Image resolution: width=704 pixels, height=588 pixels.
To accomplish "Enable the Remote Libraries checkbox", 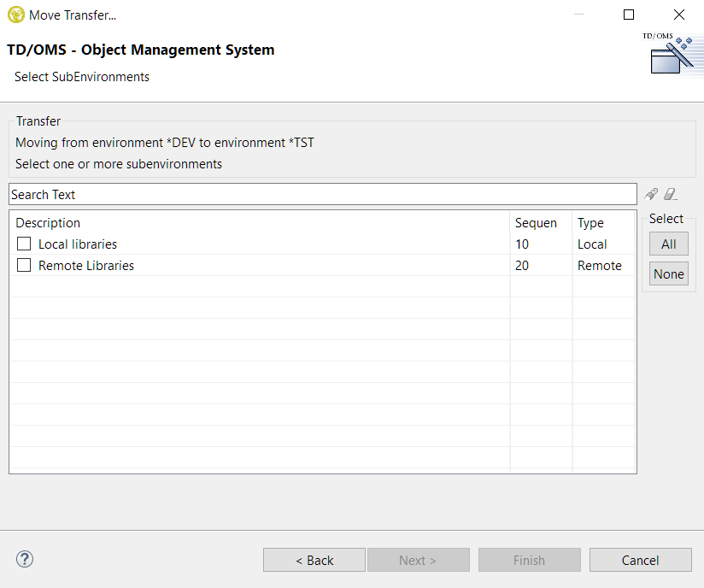I will (24, 266).
